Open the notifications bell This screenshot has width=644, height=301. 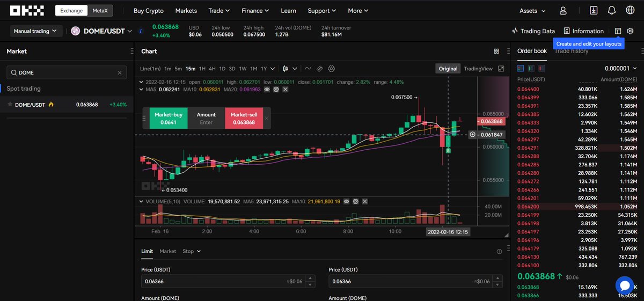coord(611,10)
